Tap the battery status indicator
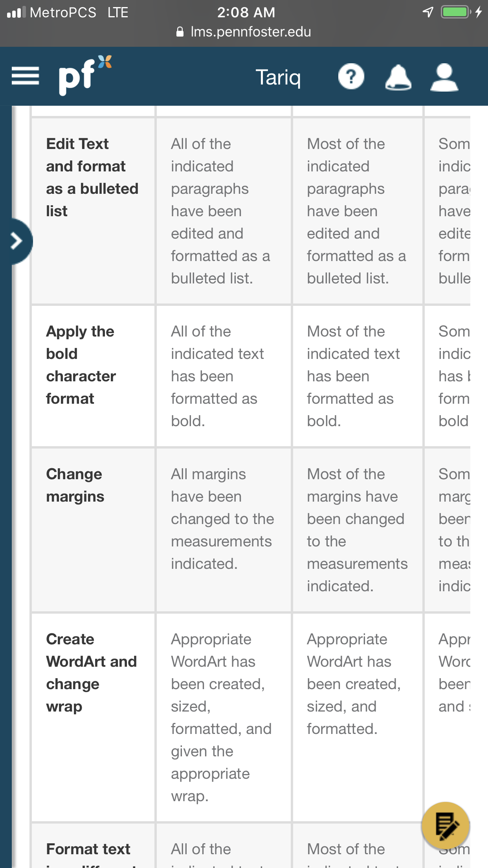The width and height of the screenshot is (488, 868). pos(456,12)
